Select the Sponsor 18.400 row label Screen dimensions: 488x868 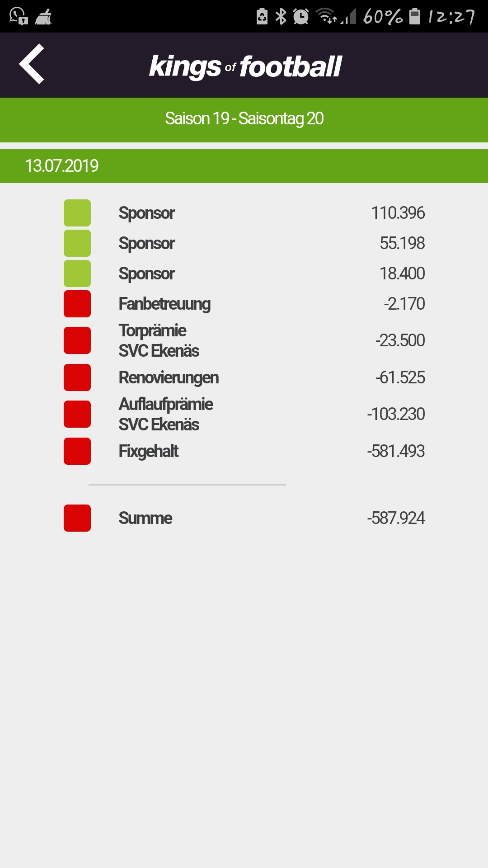tap(146, 274)
